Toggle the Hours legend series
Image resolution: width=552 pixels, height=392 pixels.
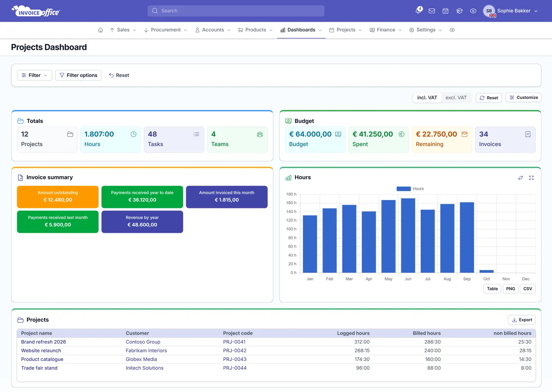click(x=410, y=189)
